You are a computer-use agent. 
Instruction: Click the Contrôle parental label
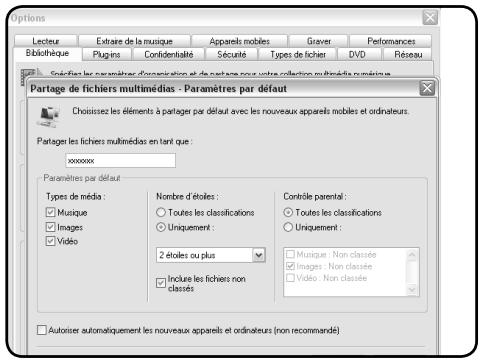tap(315, 196)
